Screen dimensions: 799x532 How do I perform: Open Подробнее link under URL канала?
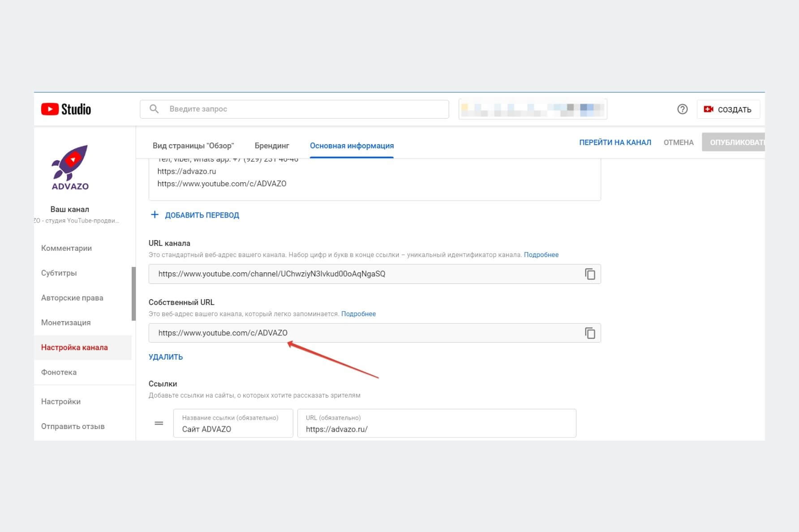point(541,255)
